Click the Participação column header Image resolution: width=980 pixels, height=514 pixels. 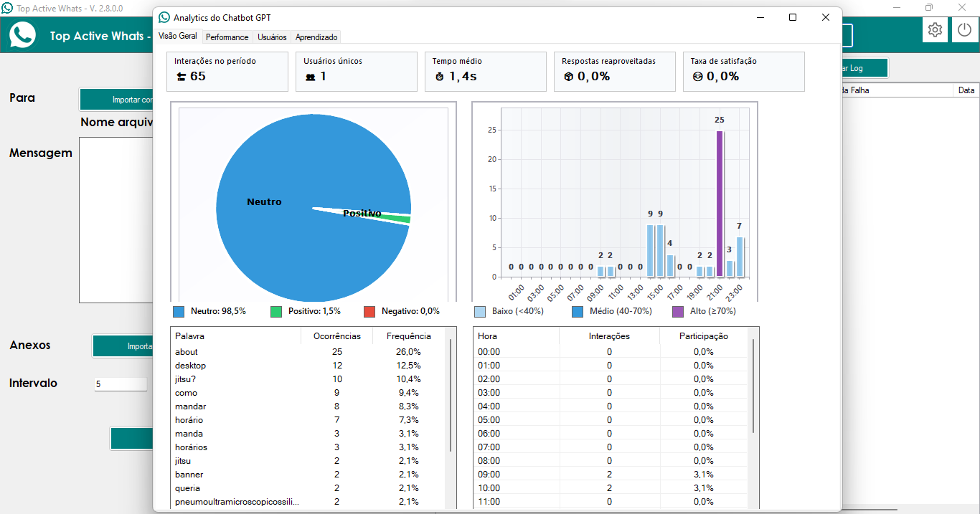(x=703, y=335)
